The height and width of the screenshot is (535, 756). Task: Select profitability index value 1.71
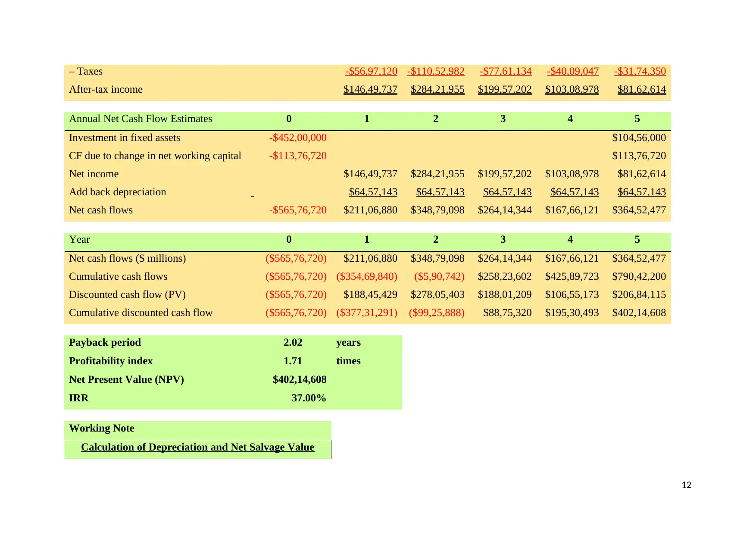293,361
